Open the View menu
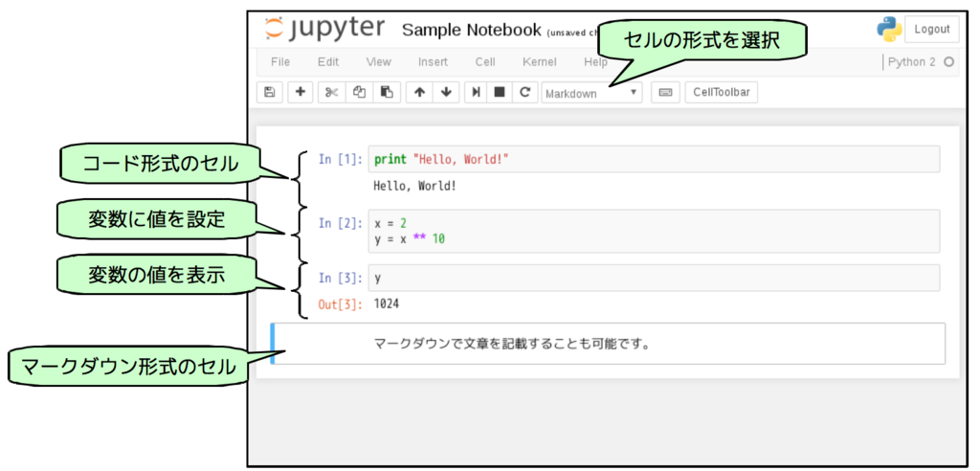Image resolution: width=980 pixels, height=471 pixels. [378, 62]
